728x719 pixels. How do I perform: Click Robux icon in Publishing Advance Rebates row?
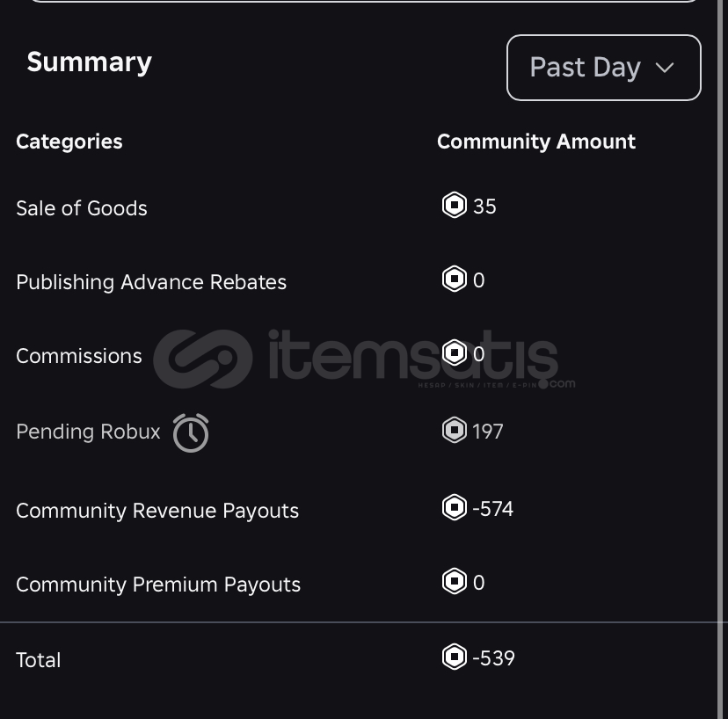click(454, 279)
